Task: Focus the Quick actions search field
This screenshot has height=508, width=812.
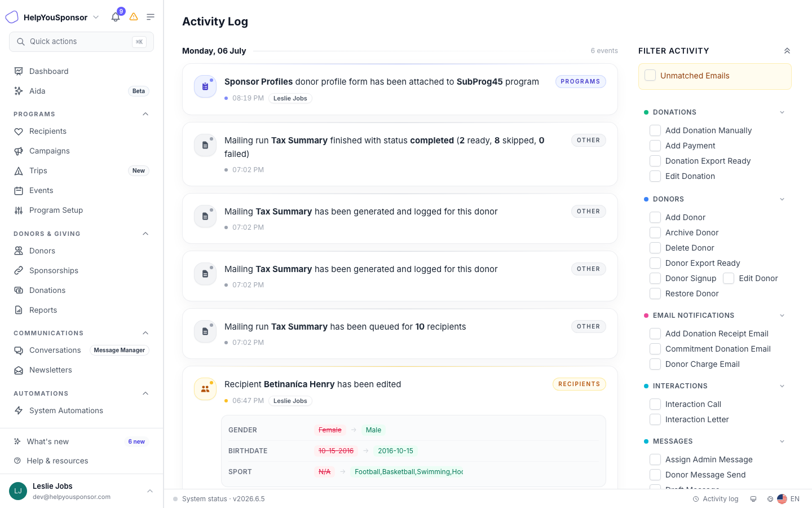Action: [x=82, y=42]
